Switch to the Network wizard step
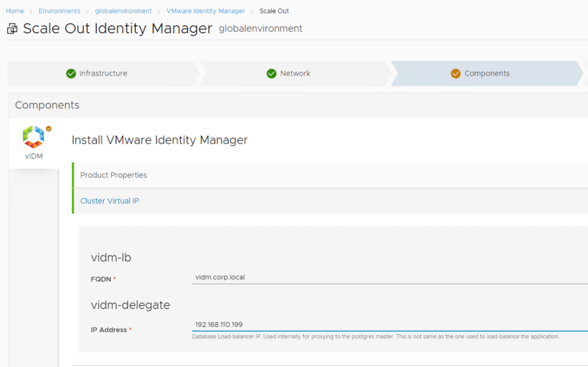The height and width of the screenshot is (367, 588). [x=295, y=74]
